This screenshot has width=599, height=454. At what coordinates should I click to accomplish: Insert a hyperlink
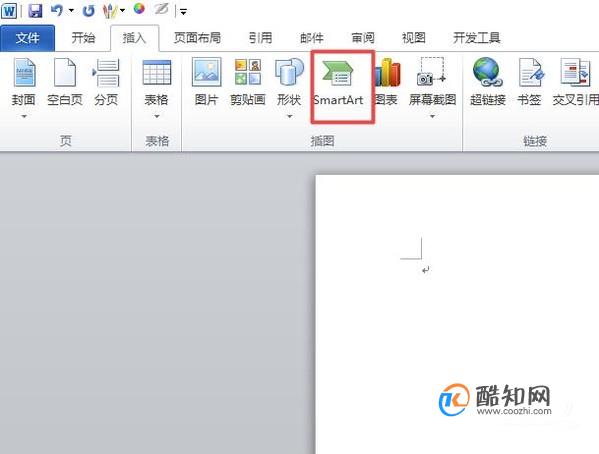click(487, 82)
